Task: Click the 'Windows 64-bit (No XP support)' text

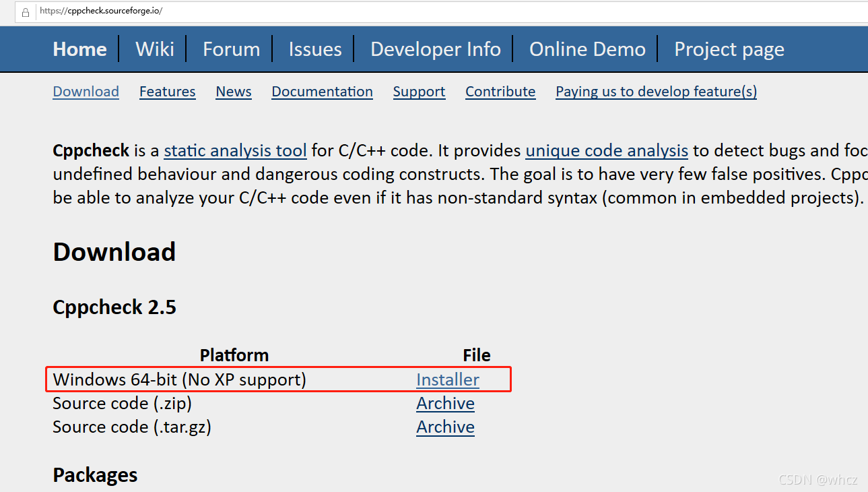Action: 180,379
